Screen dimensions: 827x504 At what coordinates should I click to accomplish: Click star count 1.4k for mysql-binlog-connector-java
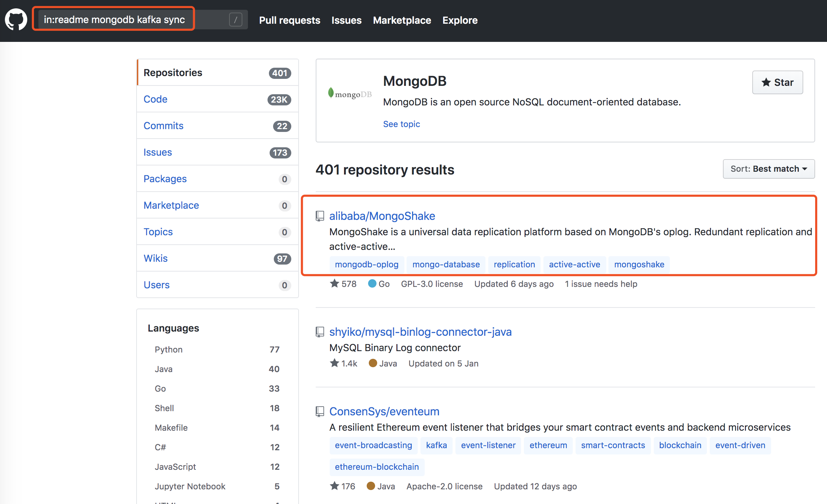coord(344,363)
